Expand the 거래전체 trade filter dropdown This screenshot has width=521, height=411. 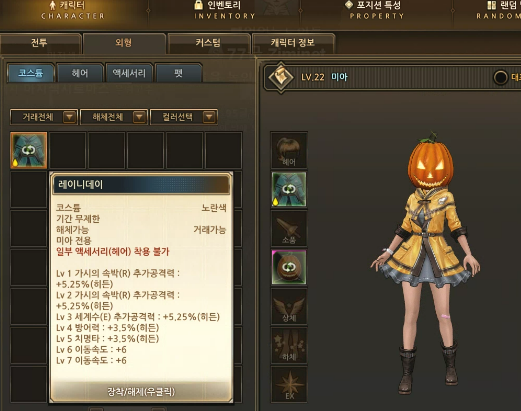tap(44, 117)
